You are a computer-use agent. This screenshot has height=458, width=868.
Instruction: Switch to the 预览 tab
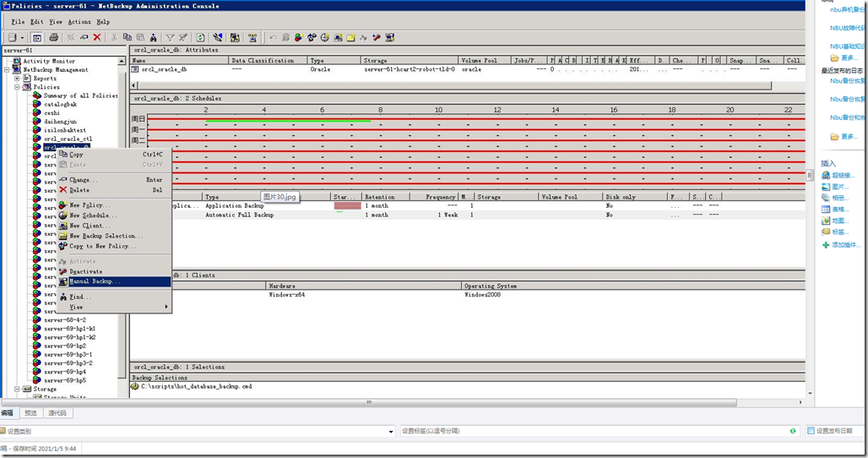30,413
